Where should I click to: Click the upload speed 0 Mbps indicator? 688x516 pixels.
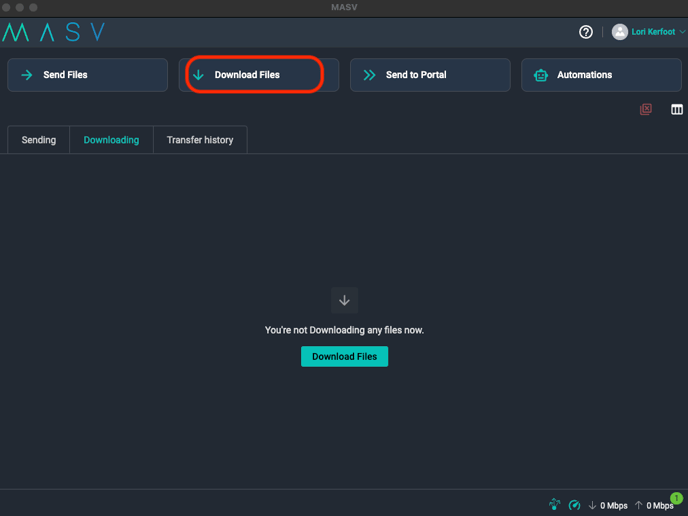654,505
